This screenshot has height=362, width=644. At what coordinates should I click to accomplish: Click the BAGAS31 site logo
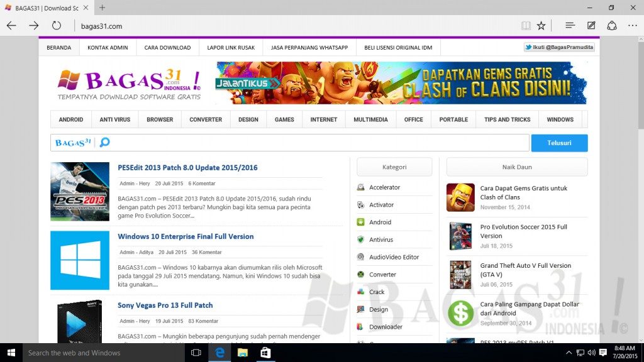pyautogui.click(x=129, y=84)
